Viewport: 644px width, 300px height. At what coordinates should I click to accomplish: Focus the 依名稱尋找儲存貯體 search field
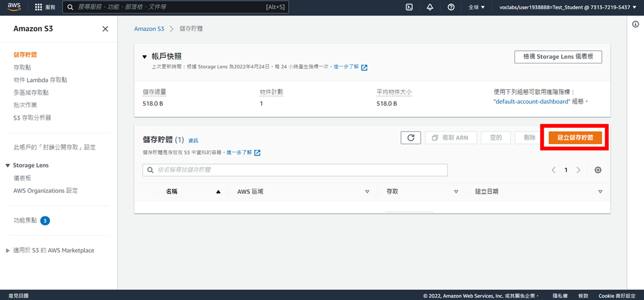tap(295, 170)
